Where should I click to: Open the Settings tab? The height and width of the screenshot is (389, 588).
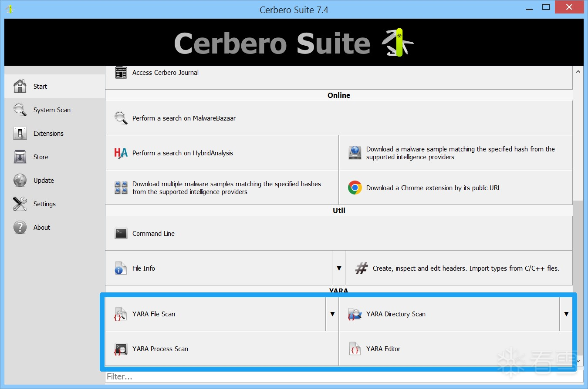click(x=54, y=204)
